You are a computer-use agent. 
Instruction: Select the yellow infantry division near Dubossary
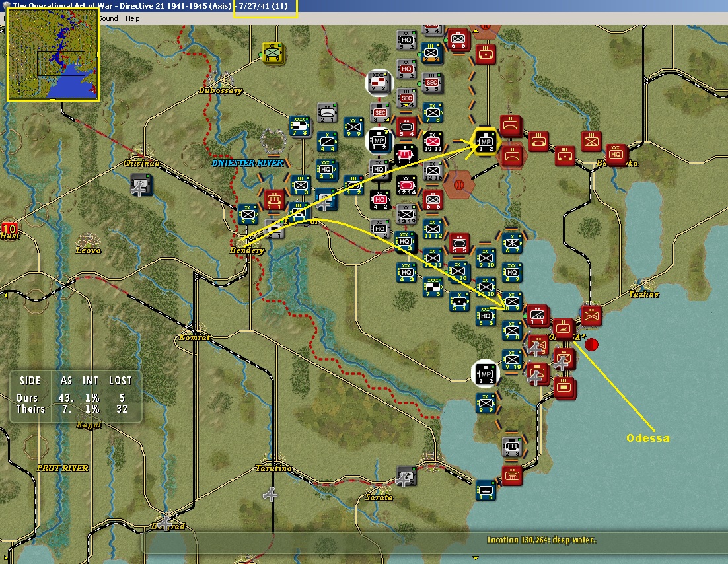[x=272, y=53]
